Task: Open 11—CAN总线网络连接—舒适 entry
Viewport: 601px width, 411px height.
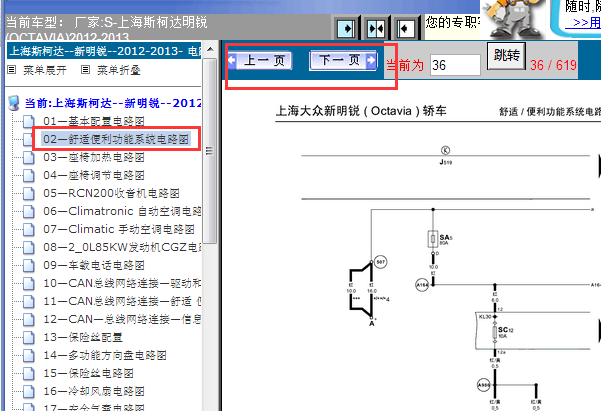Action: pyautogui.click(x=122, y=301)
